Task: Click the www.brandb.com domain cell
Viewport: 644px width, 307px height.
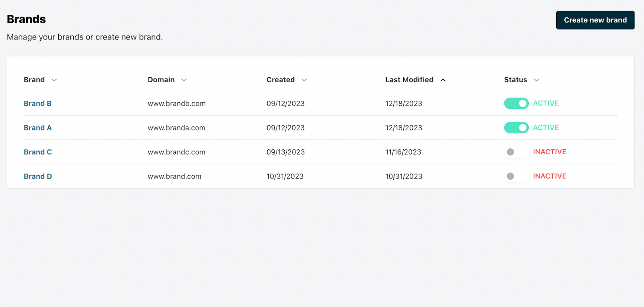Action: pyautogui.click(x=177, y=104)
